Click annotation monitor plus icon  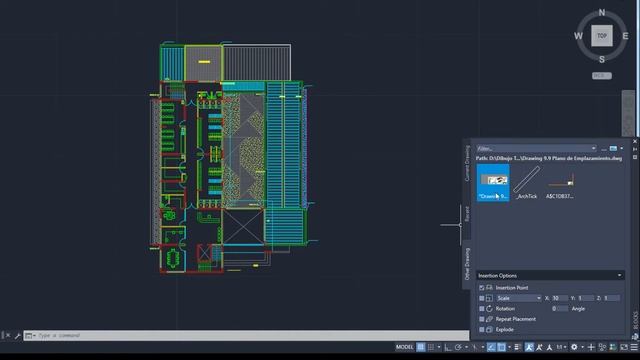point(591,347)
